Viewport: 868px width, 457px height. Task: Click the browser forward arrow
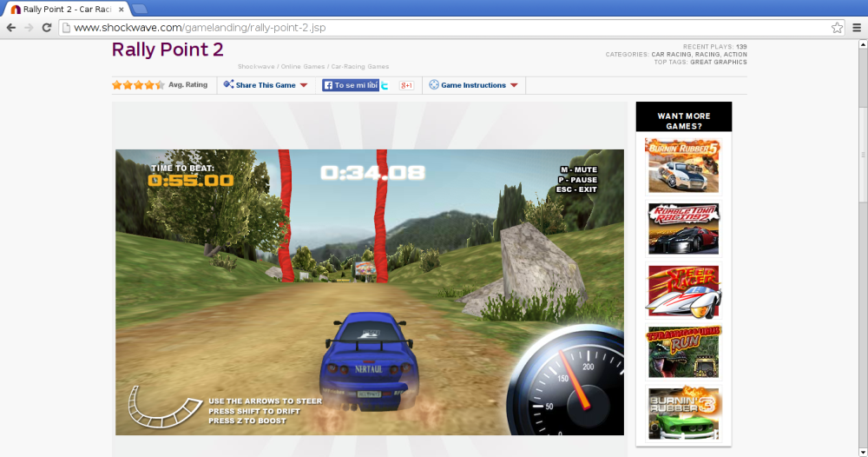(x=29, y=28)
